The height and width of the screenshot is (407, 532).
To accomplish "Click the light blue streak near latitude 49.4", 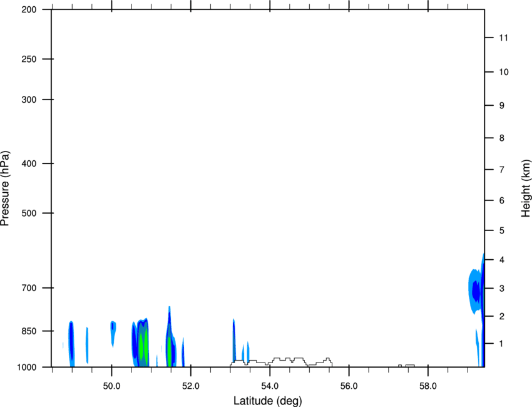I will (x=87, y=345).
